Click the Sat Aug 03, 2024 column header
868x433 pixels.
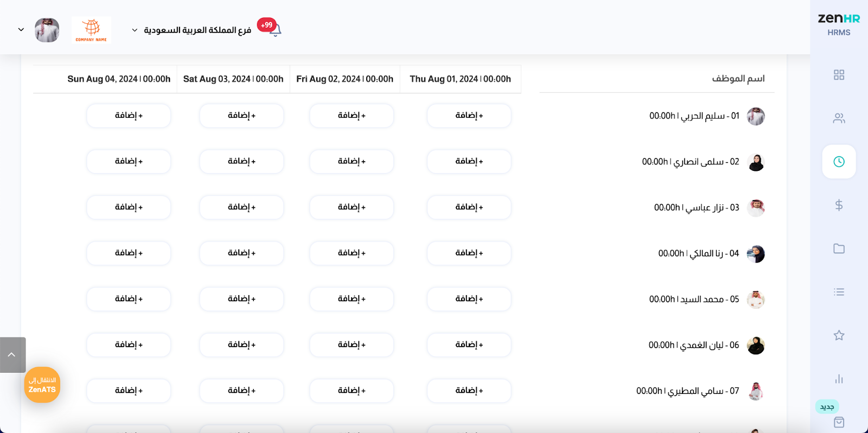[x=233, y=79]
